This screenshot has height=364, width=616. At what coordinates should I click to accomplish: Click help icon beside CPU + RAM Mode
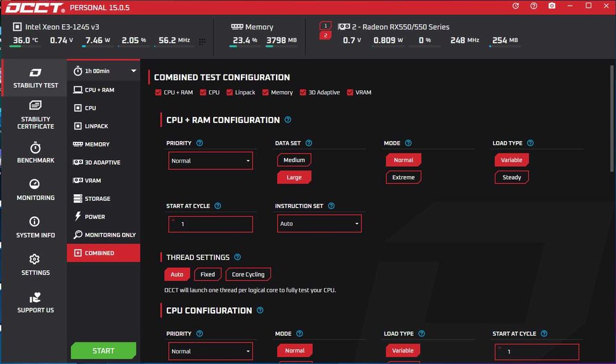click(x=408, y=143)
